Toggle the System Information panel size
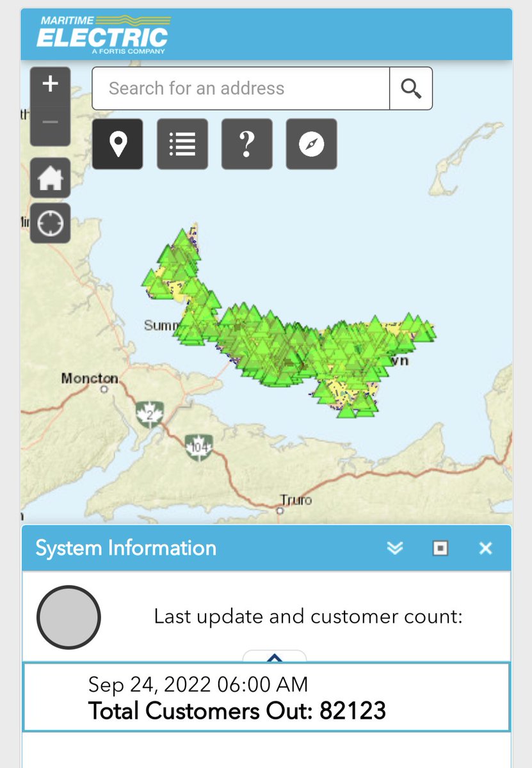Screen dimensions: 532x768 point(440,548)
